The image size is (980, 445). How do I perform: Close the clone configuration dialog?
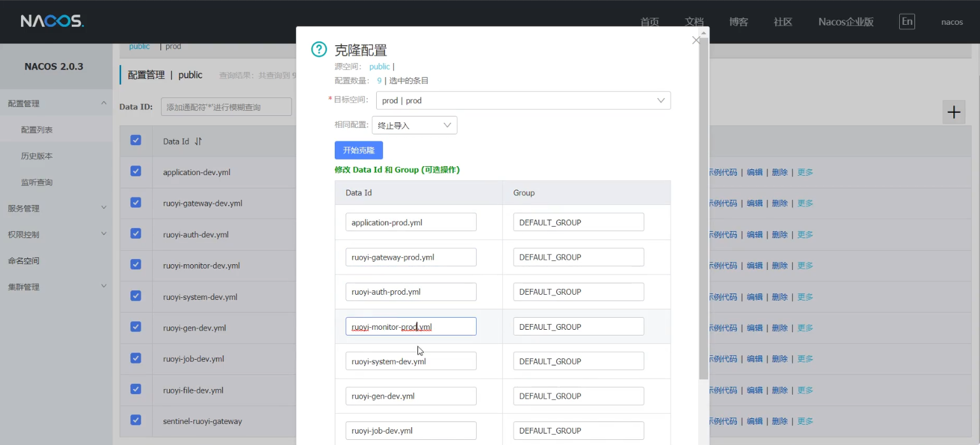click(696, 40)
